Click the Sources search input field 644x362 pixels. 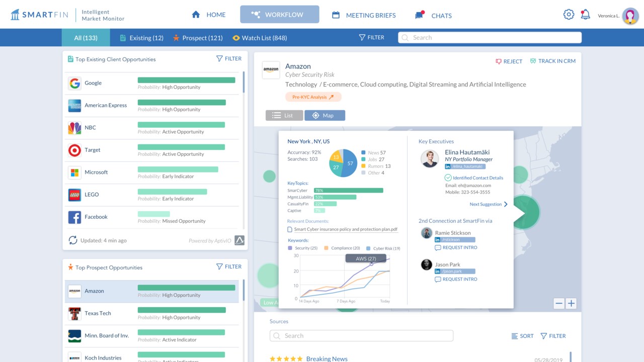pyautogui.click(x=361, y=336)
